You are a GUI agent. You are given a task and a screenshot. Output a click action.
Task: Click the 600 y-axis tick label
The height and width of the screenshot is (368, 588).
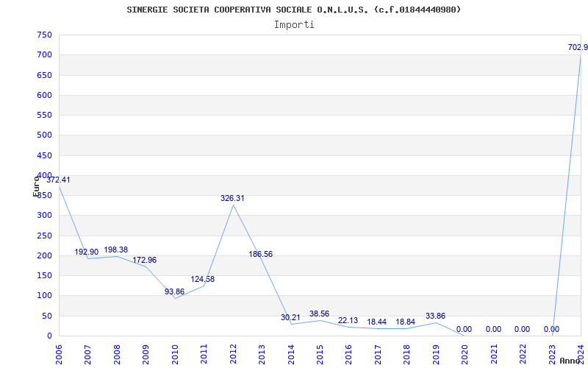(x=44, y=95)
